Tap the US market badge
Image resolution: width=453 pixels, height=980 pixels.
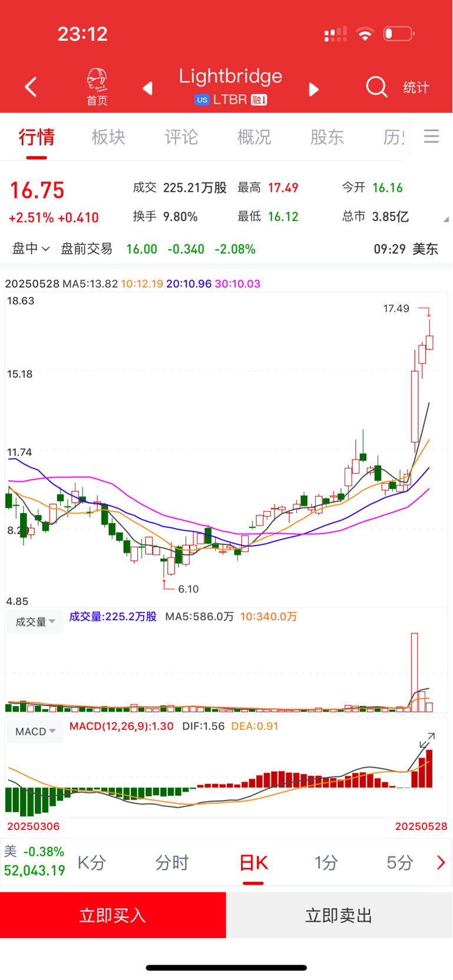(202, 100)
